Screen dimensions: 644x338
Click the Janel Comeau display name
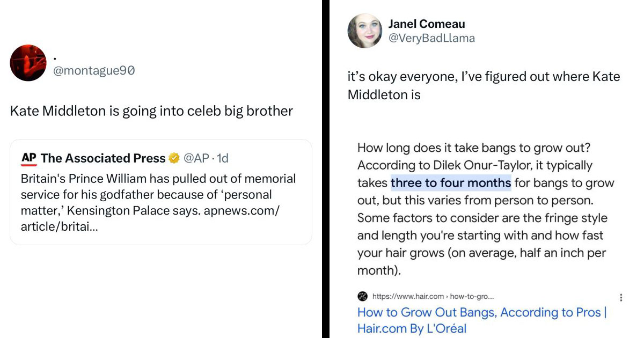426,24
